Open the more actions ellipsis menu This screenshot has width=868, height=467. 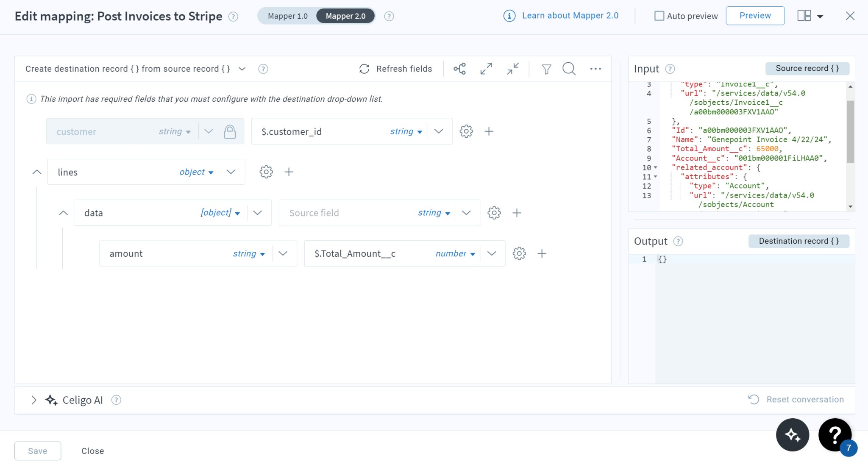point(596,69)
